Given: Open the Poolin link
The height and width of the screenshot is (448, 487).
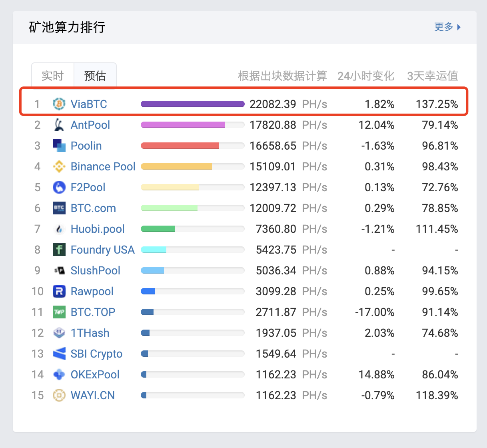Looking at the screenshot, I should click(x=86, y=146).
